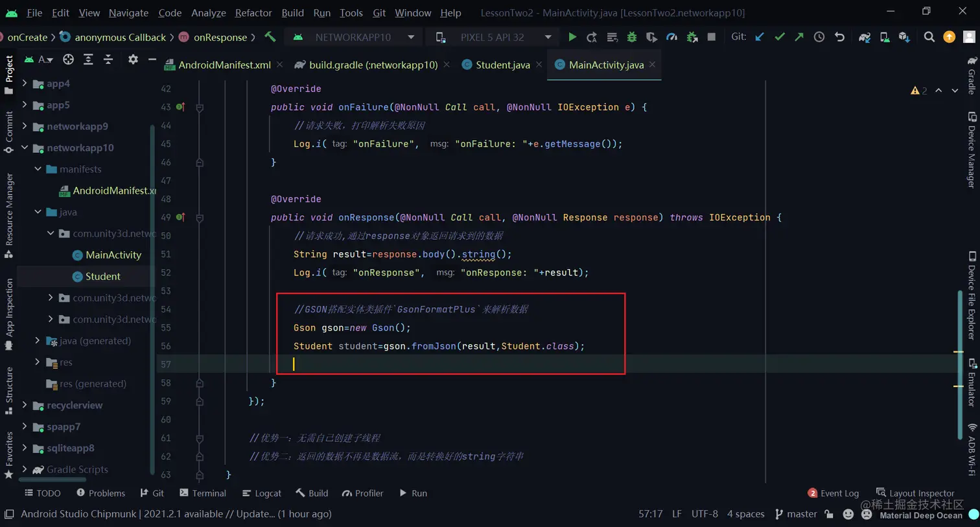Click the Make Project hammer icon
Screen dimensions: 980x527
tap(270, 37)
